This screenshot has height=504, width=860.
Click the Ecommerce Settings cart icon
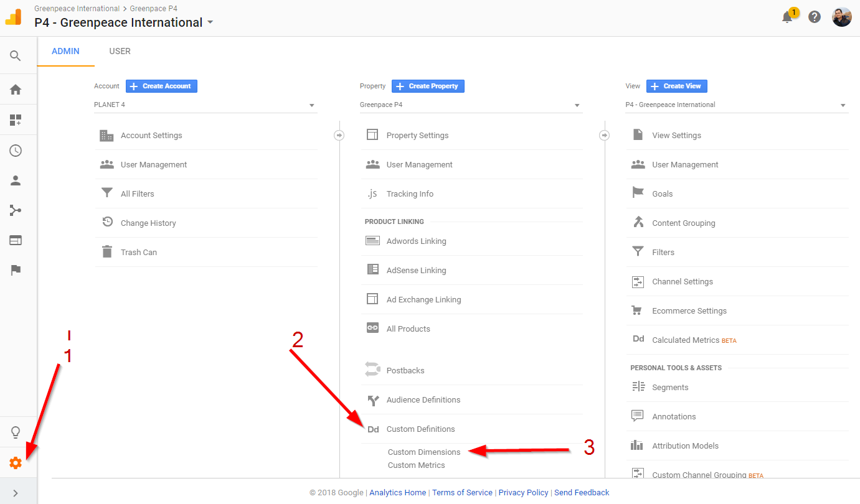636,310
